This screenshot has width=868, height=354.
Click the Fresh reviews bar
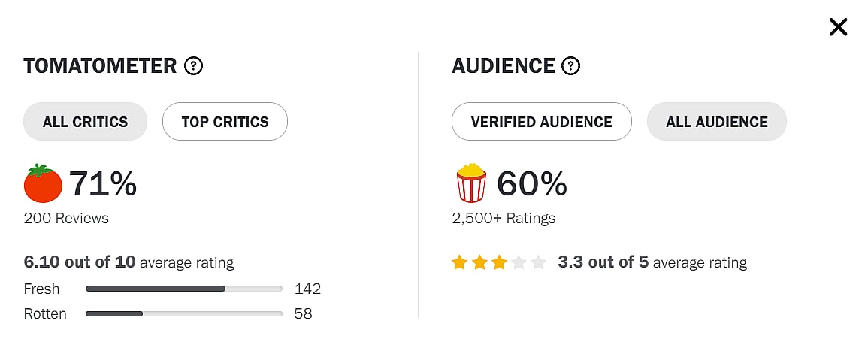click(183, 289)
